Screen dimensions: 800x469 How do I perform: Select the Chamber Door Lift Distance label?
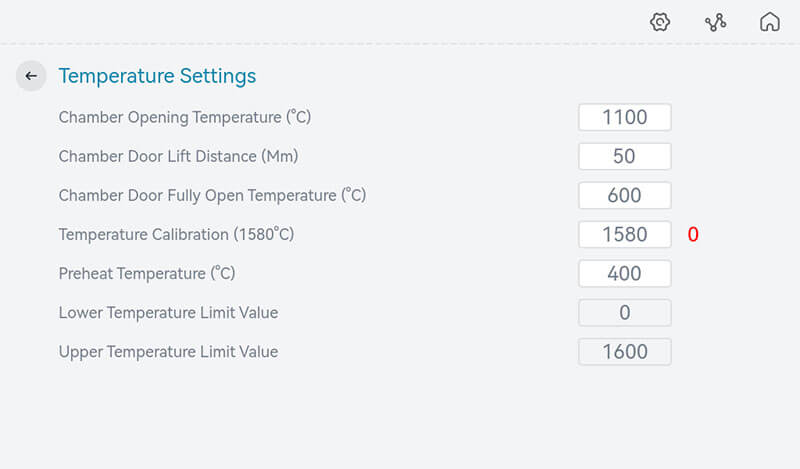click(x=178, y=156)
